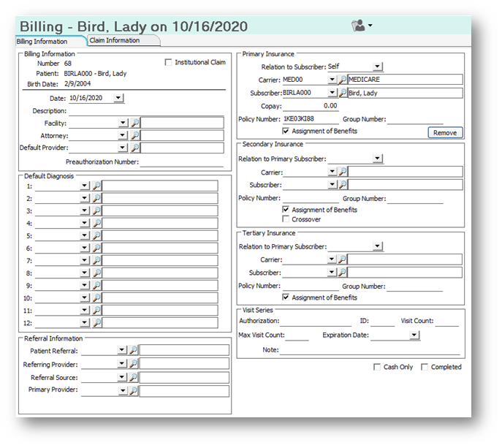Expand the Expiration Date dropdown

(x=414, y=335)
